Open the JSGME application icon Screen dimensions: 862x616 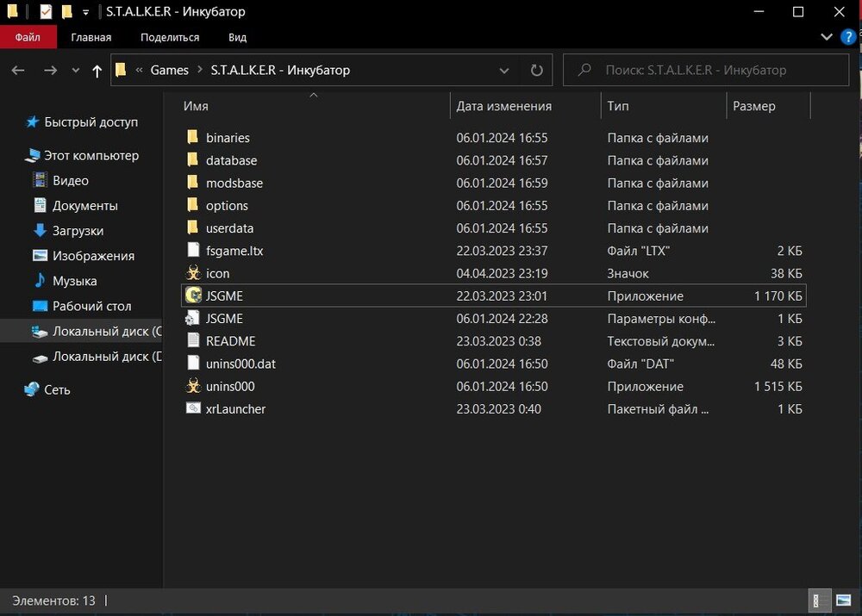pyautogui.click(x=193, y=296)
